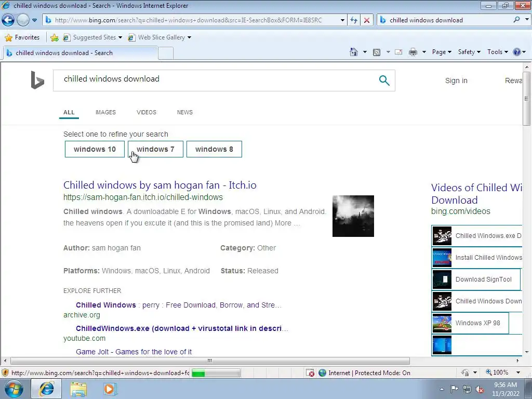
Task: Click the IE search box field
Action: (x=445, y=20)
